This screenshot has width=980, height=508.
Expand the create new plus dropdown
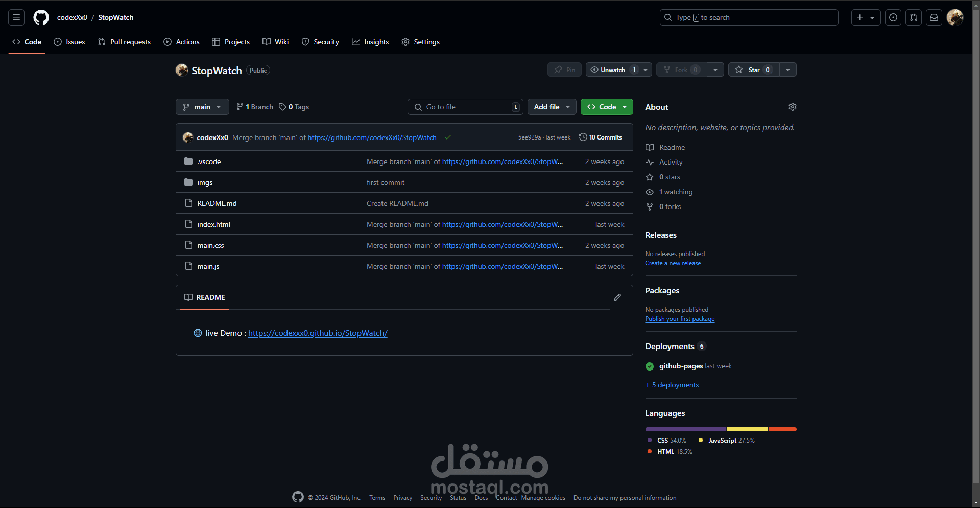click(866, 17)
